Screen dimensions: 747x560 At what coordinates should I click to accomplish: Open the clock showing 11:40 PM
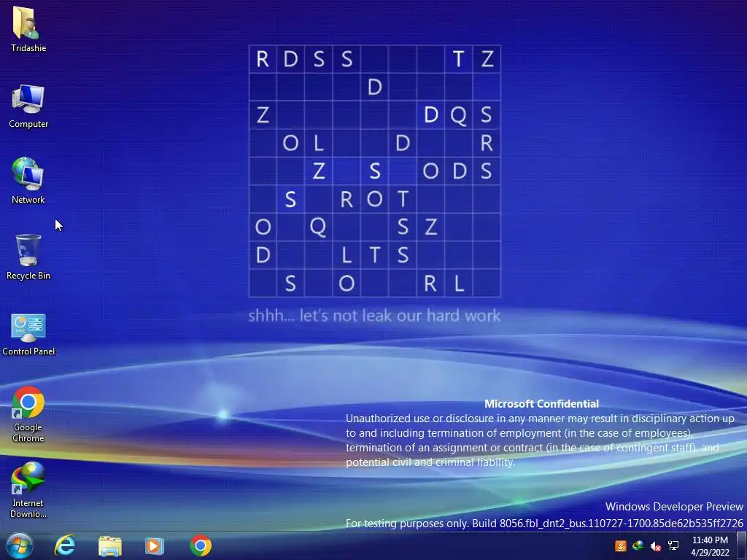710,546
